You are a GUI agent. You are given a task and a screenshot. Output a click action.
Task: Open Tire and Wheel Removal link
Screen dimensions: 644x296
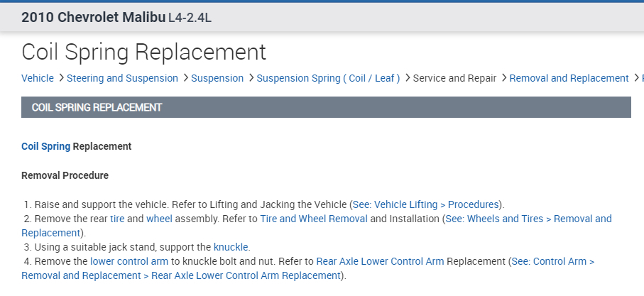coord(314,219)
